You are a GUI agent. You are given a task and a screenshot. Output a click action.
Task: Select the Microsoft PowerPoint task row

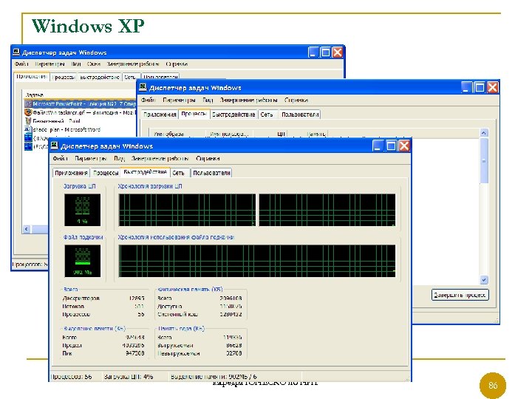coord(81,104)
